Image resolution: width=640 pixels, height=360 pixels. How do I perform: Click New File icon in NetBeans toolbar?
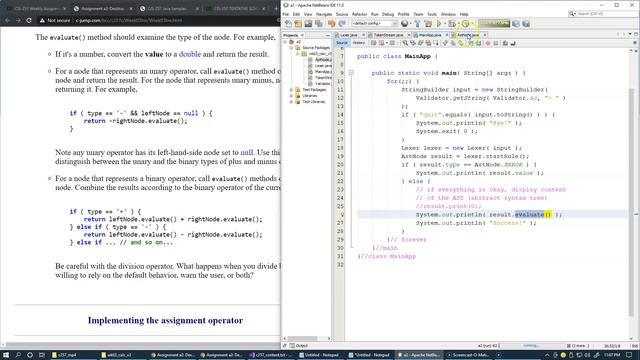click(x=289, y=24)
